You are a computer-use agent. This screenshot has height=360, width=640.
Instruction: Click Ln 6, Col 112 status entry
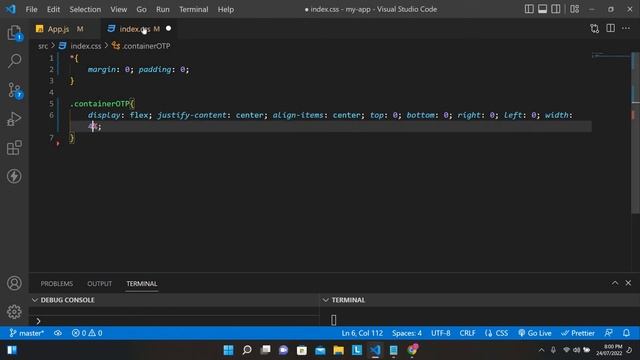[362, 333]
